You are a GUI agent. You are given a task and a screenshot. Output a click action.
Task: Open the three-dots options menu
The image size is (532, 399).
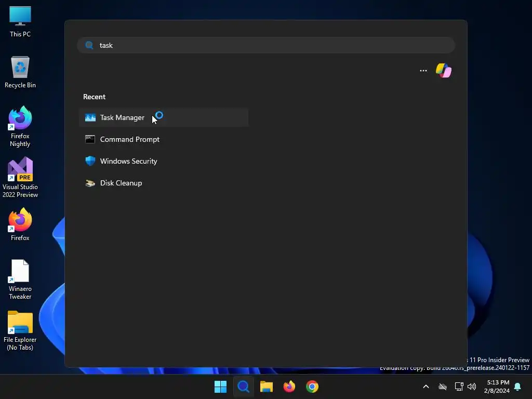point(423,71)
